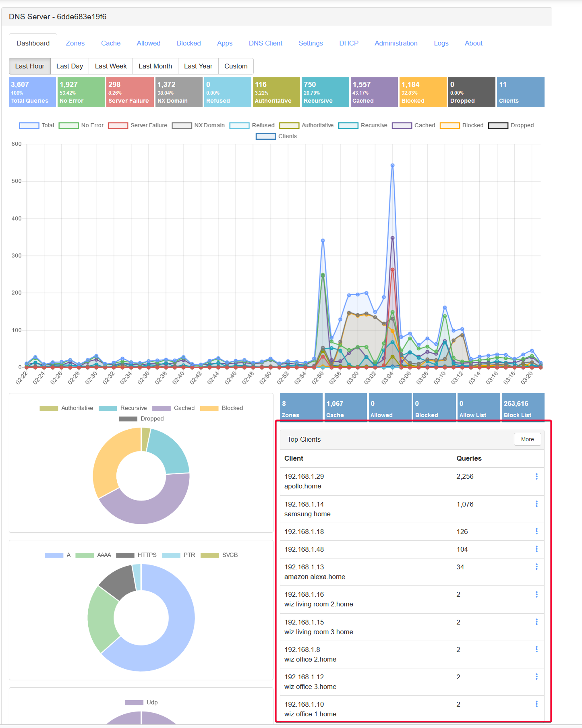Select Last Year time range
Image resolution: width=582 pixels, height=728 pixels.
coord(198,66)
